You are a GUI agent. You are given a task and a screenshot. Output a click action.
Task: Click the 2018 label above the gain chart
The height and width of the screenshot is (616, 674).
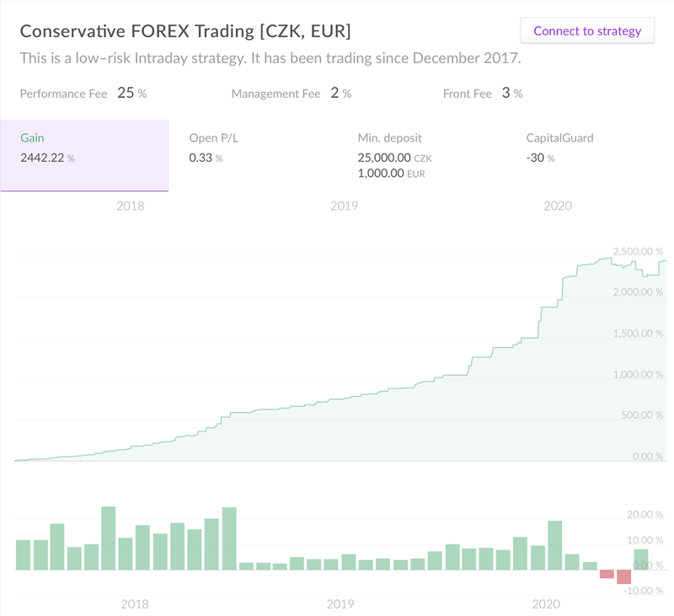coord(131,206)
